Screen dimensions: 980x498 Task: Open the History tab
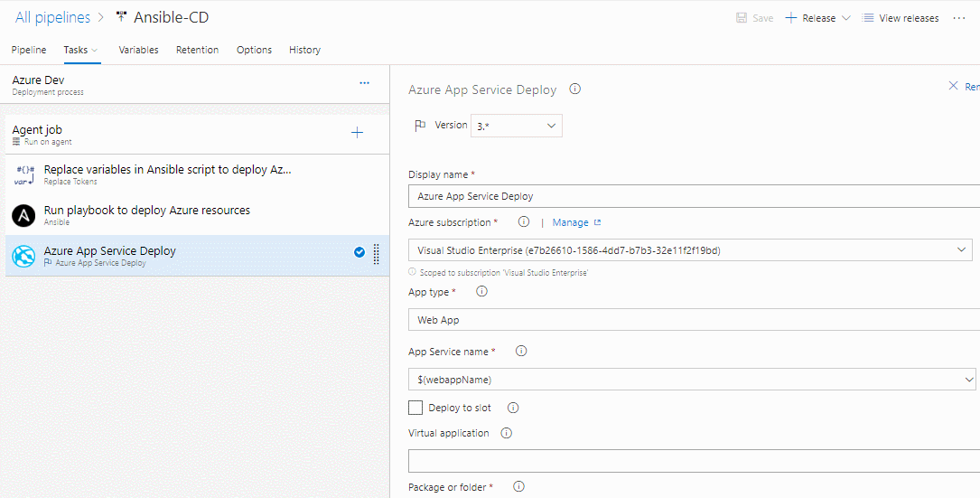pyautogui.click(x=304, y=50)
